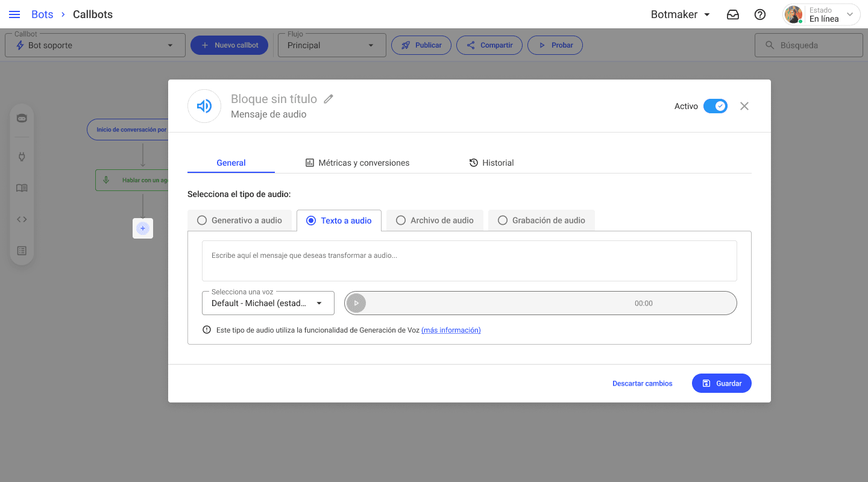Click the search magnifier icon
This screenshot has width=868, height=482.
[769, 45]
